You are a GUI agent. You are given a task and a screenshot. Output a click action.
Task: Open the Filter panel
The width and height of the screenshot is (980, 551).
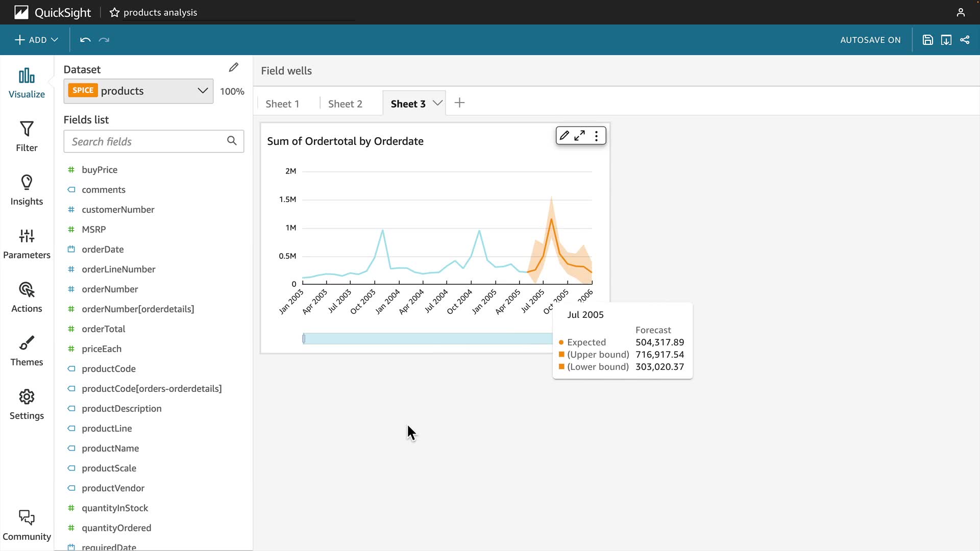click(x=27, y=136)
